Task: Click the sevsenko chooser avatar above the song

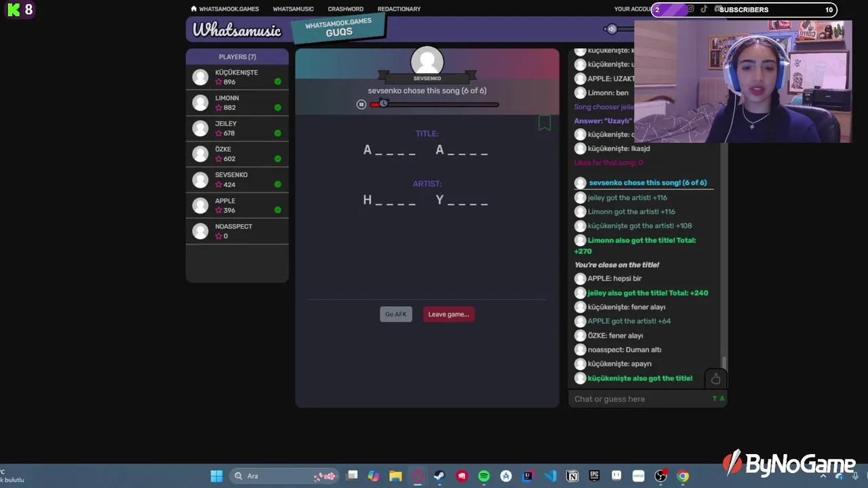Action: (x=427, y=62)
